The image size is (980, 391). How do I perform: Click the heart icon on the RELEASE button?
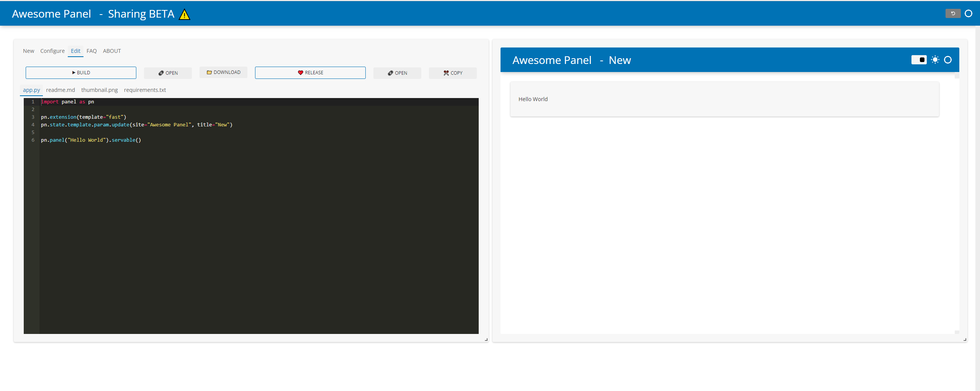coord(300,72)
